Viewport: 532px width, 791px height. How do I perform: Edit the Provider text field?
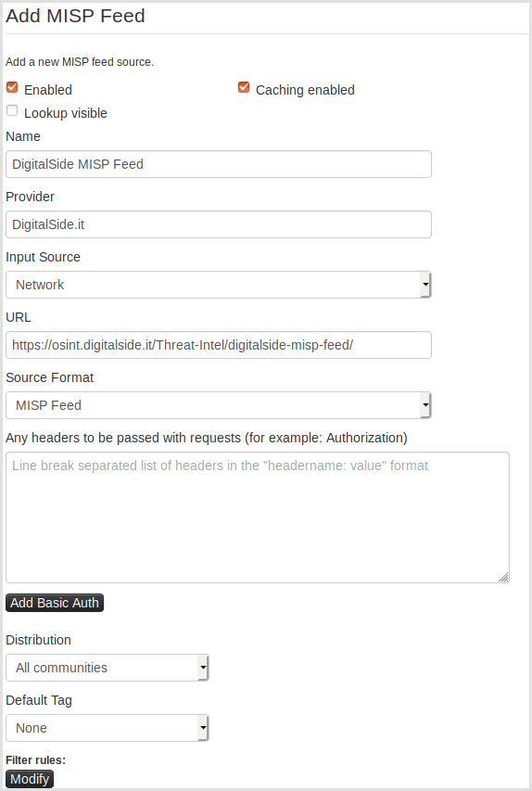pyautogui.click(x=219, y=224)
